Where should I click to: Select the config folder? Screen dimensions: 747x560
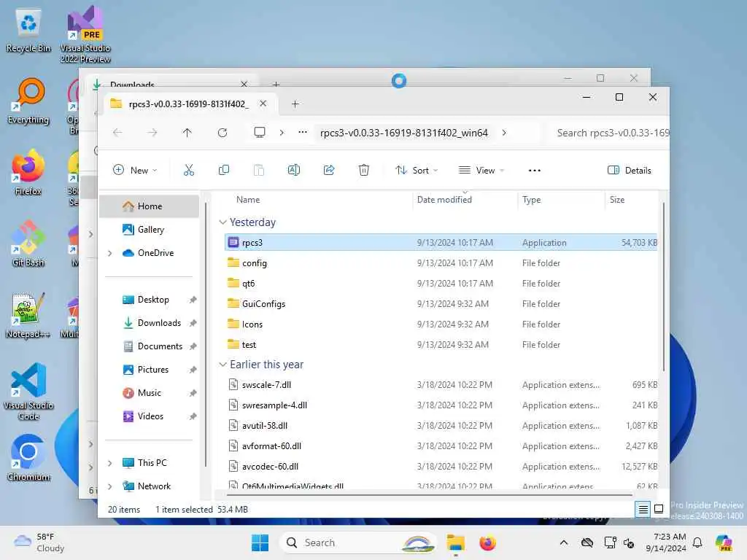pos(441,262)
